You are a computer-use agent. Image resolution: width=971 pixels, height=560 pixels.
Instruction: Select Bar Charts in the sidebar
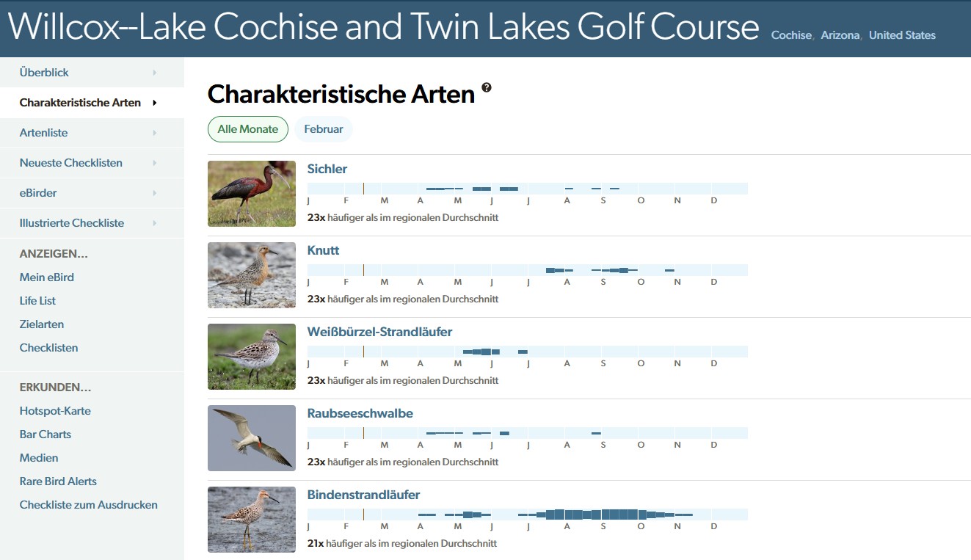pos(45,434)
